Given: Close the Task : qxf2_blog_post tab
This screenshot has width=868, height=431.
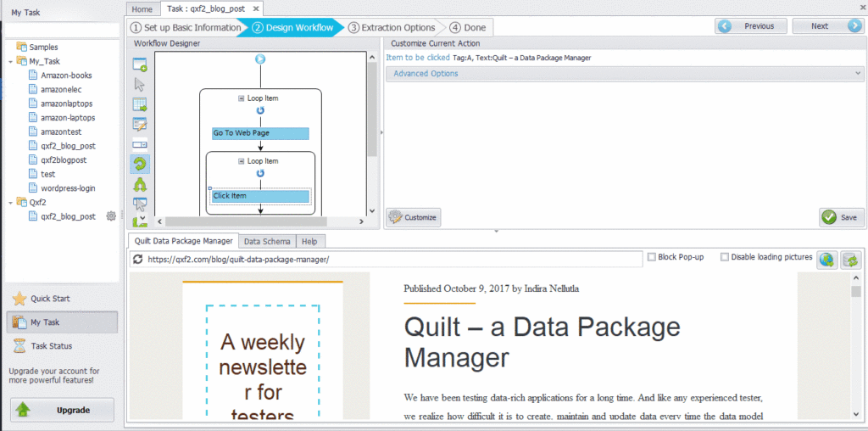Looking at the screenshot, I should (x=255, y=8).
